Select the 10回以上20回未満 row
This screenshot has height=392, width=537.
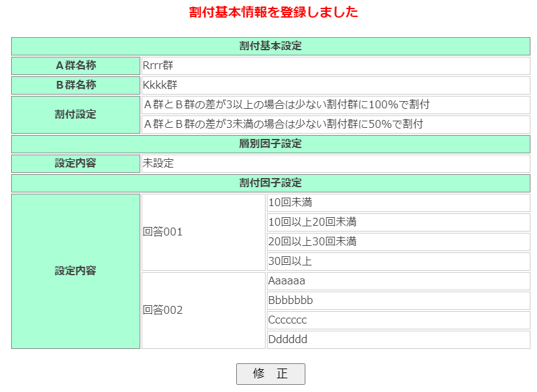[398, 222]
